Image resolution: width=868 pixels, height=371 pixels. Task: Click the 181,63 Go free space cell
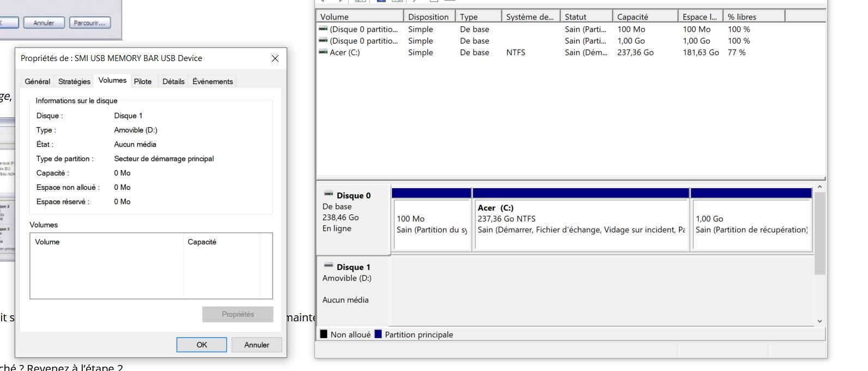click(x=701, y=52)
